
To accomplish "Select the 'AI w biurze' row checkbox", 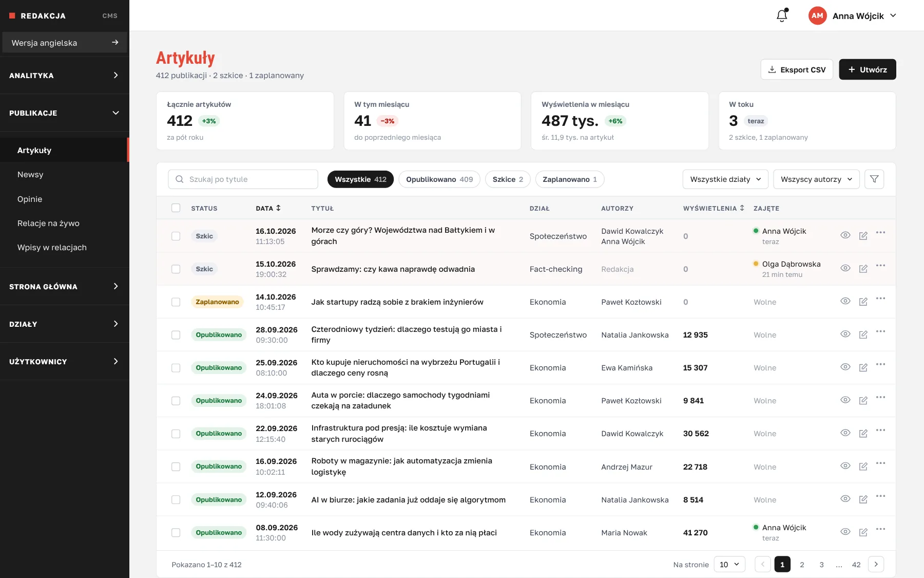I will (x=176, y=499).
